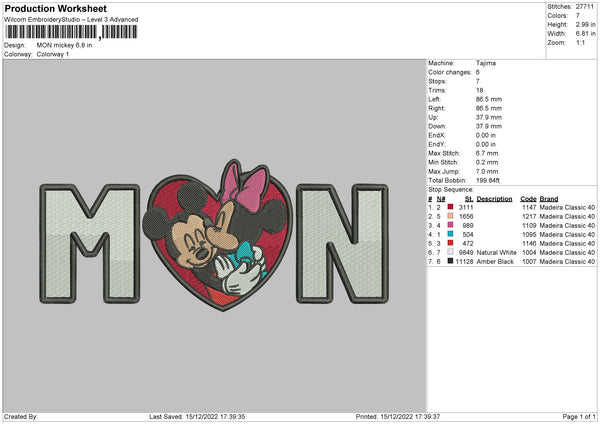Click the Zoom value 1:1
This screenshot has width=600, height=424.
580,42
